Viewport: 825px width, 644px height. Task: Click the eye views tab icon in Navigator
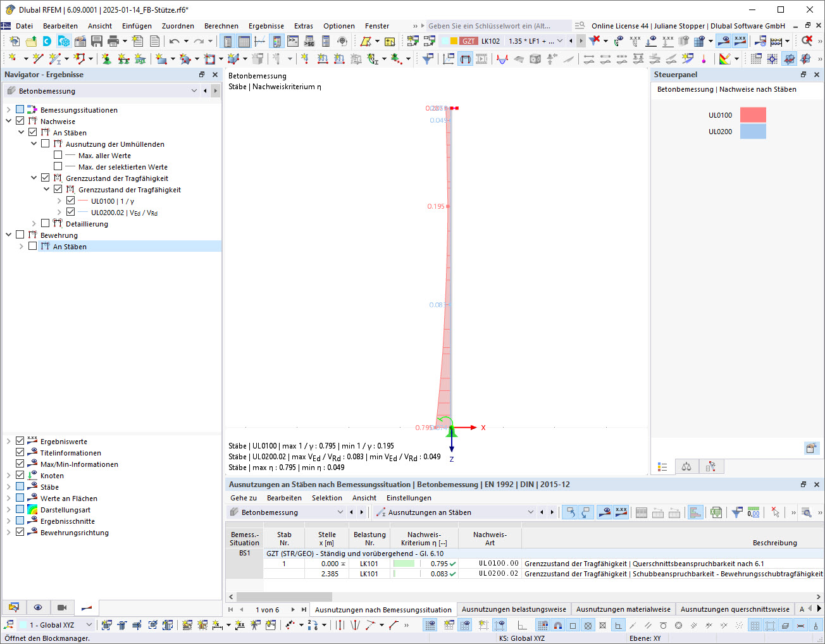click(38, 607)
